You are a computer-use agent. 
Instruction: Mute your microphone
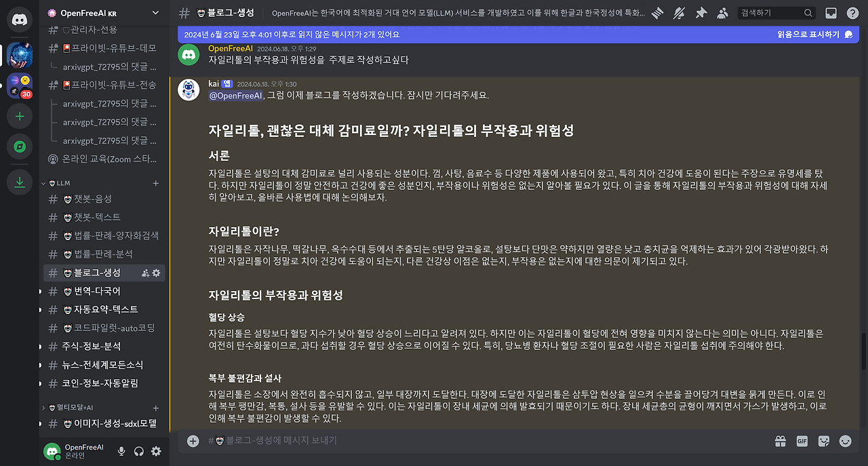pyautogui.click(x=121, y=451)
